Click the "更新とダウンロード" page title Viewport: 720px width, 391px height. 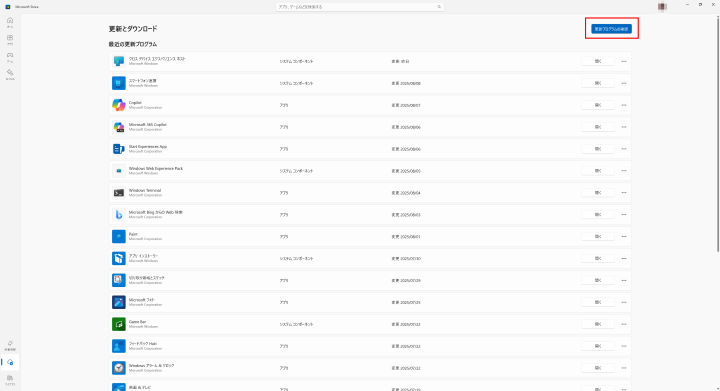pos(133,28)
